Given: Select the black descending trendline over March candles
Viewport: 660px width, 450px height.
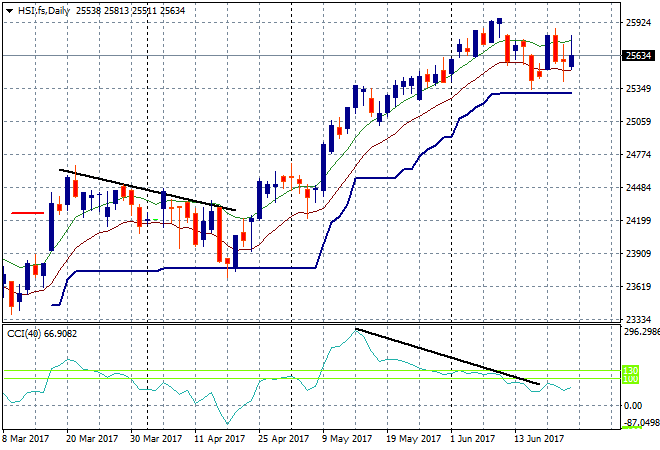Looking at the screenshot, I should pyautogui.click(x=147, y=190).
